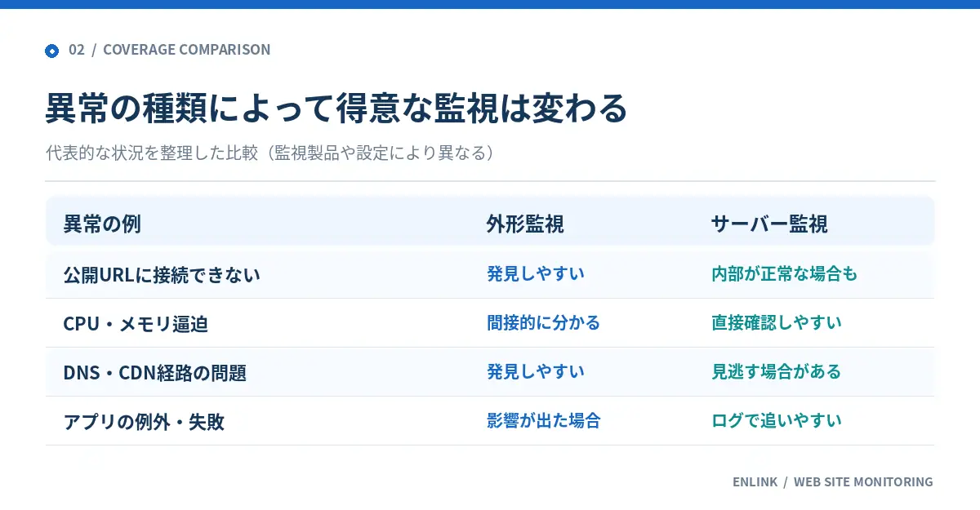Select the cell "影響が出た場合"
The width and height of the screenshot is (980, 510).
[544, 420]
